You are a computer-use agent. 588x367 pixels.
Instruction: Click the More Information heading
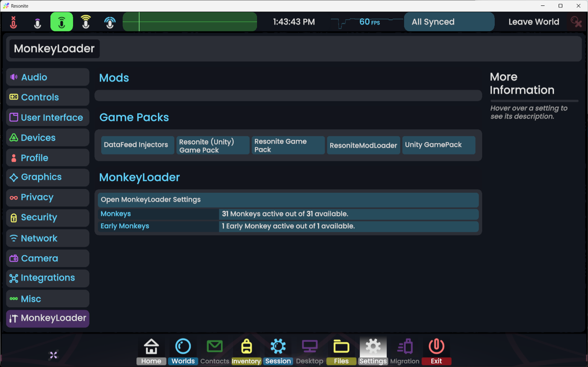522,84
